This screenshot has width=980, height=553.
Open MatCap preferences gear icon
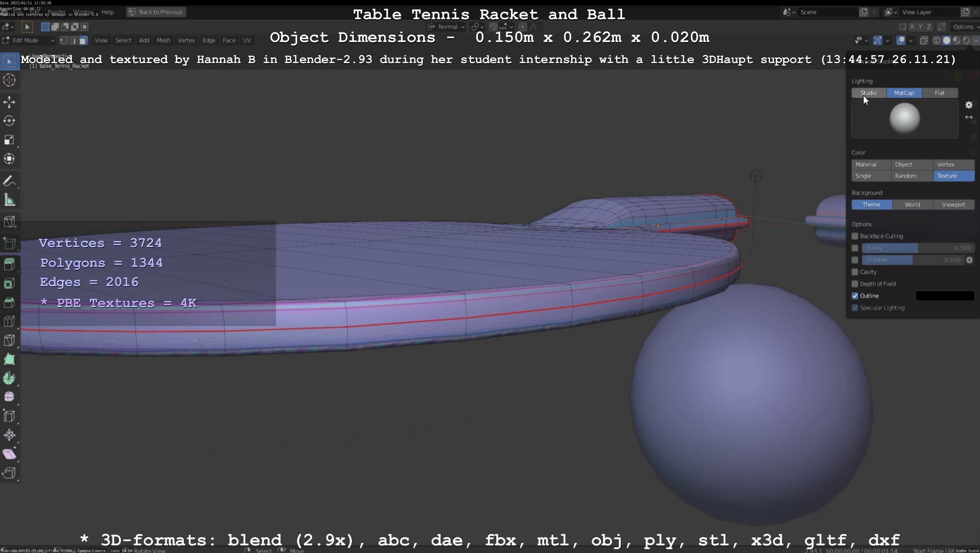[x=969, y=105]
